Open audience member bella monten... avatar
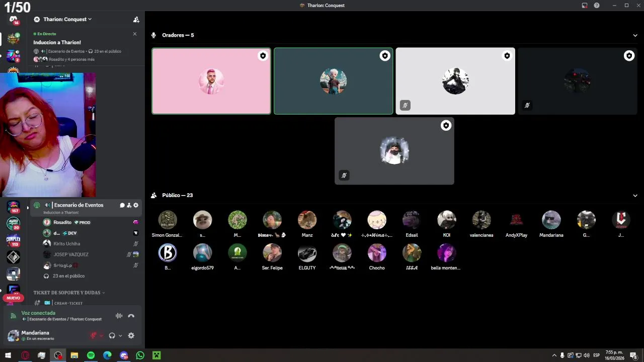This screenshot has width=644, height=362. click(447, 253)
